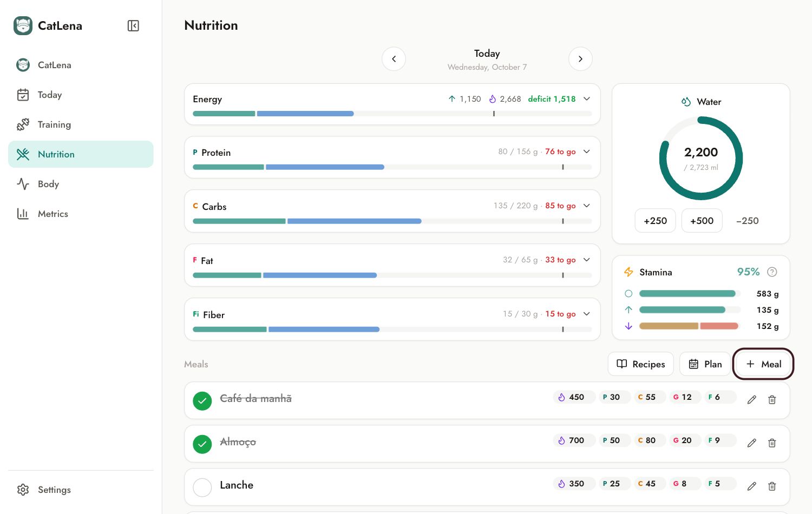Mark the Lanche meal as done

(x=202, y=487)
